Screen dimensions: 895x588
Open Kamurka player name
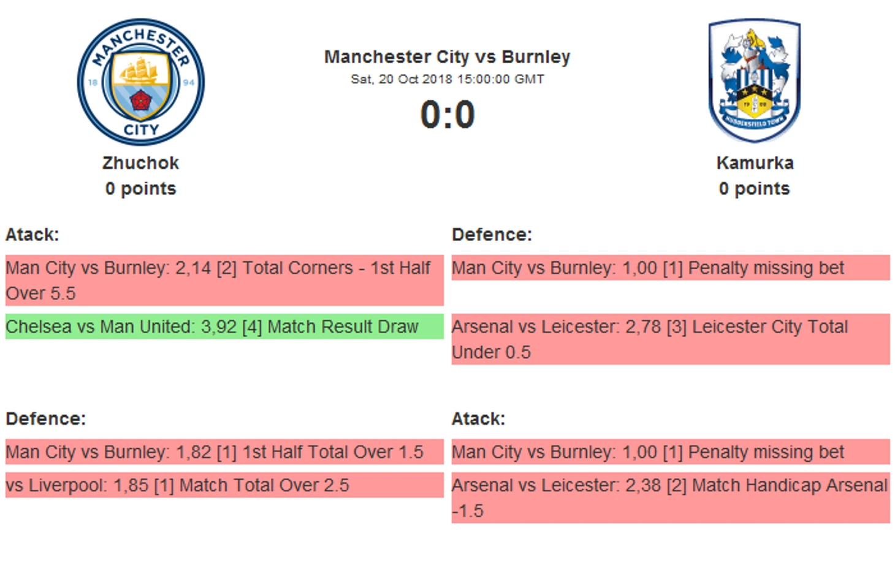click(x=755, y=163)
